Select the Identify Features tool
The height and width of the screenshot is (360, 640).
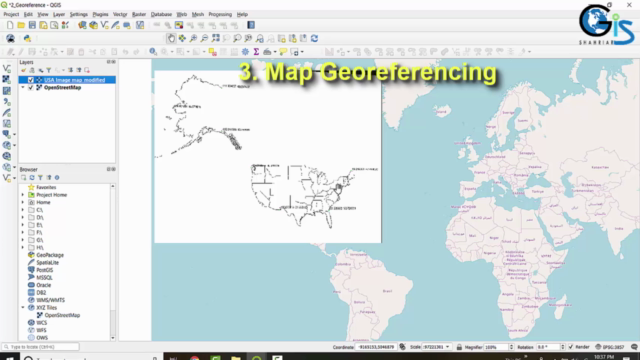pos(153,52)
